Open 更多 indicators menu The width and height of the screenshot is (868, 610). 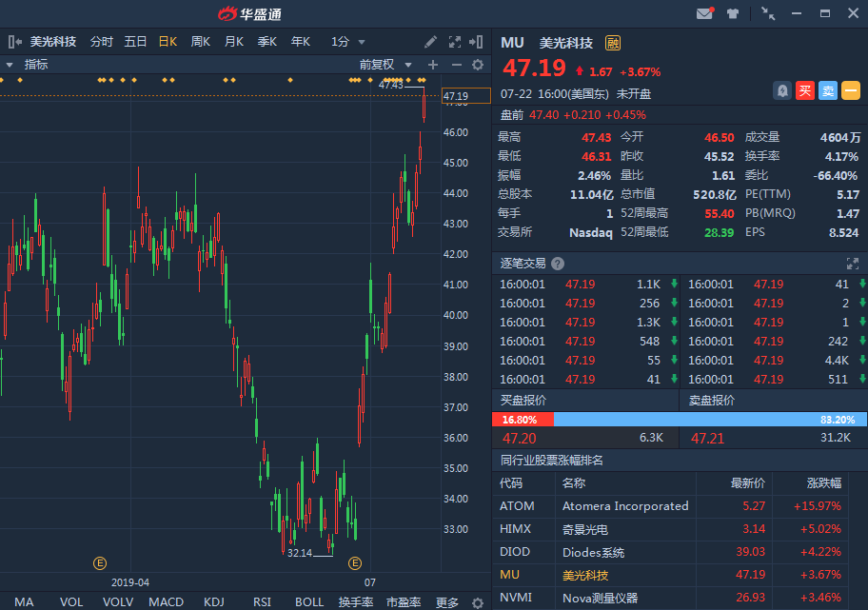(446, 602)
